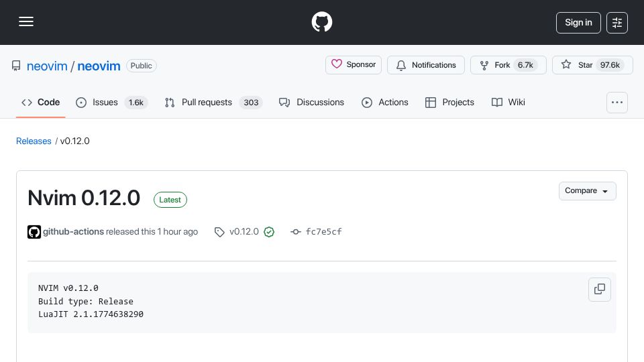Click the 6.7k fork count
The height and width of the screenshot is (362, 644).
(525, 65)
